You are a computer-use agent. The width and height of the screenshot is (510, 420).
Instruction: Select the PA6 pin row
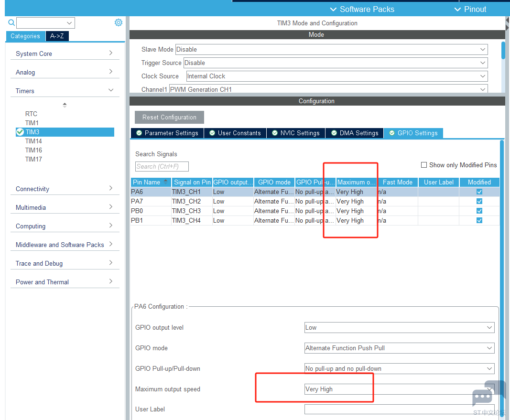pos(315,192)
